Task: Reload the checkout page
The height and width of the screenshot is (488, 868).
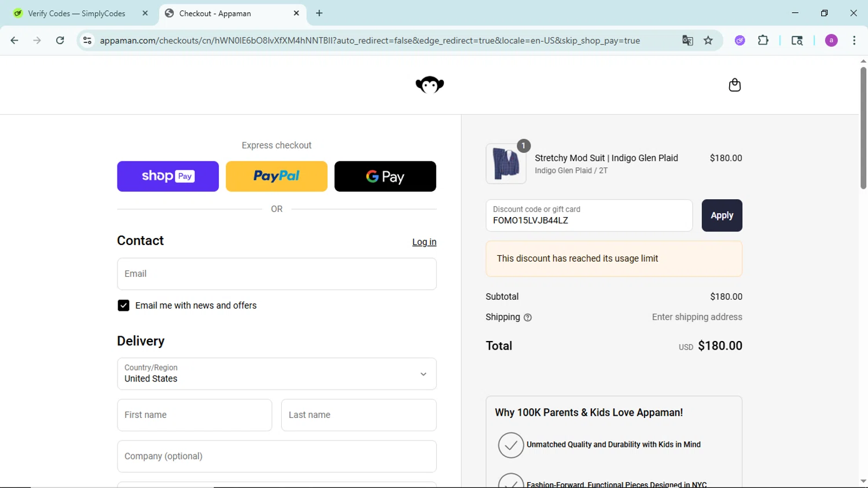Action: click(x=60, y=41)
